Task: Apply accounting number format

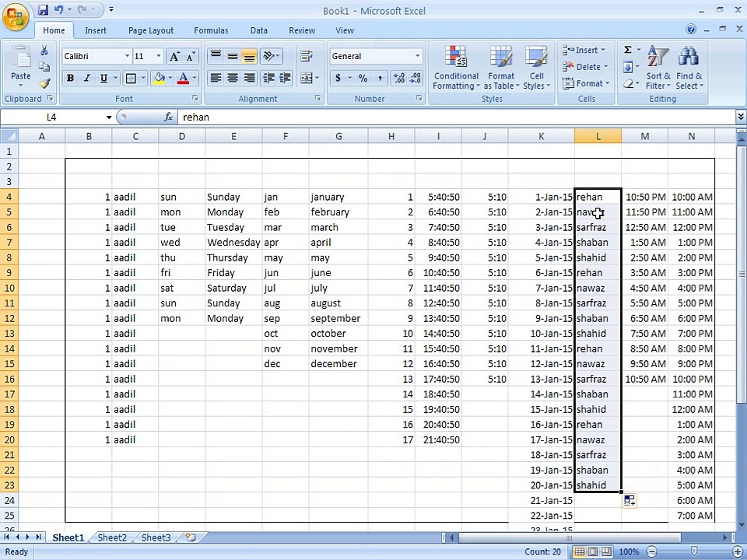Action: pyautogui.click(x=338, y=78)
